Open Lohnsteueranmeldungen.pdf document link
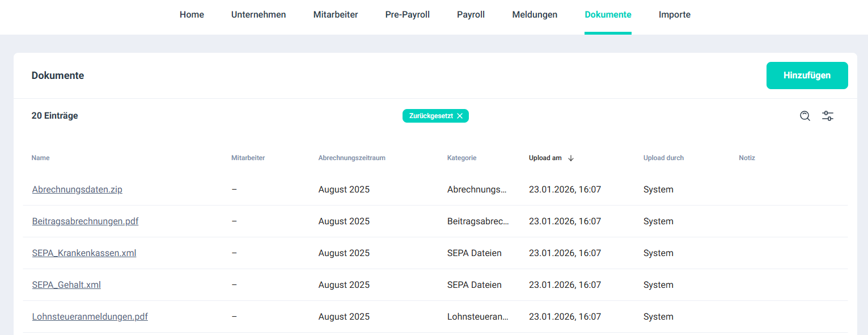This screenshot has width=868, height=335. pos(90,317)
